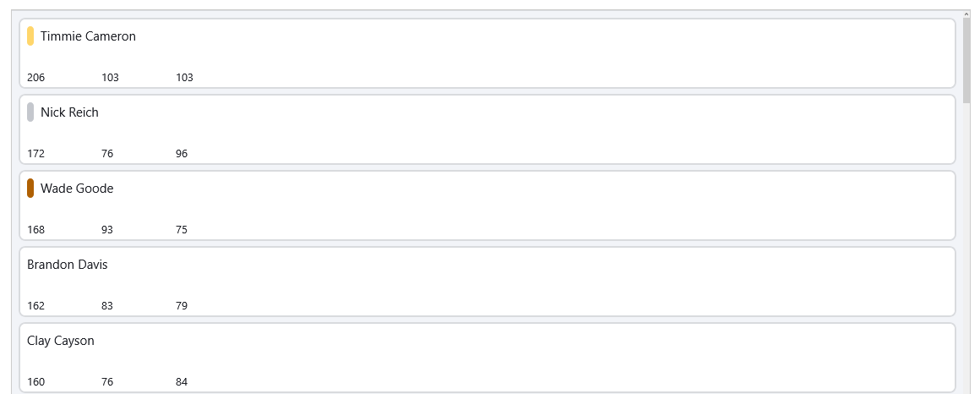Click the scrollbar up arrow
Screen dimensions: 980x394
pos(966,14)
